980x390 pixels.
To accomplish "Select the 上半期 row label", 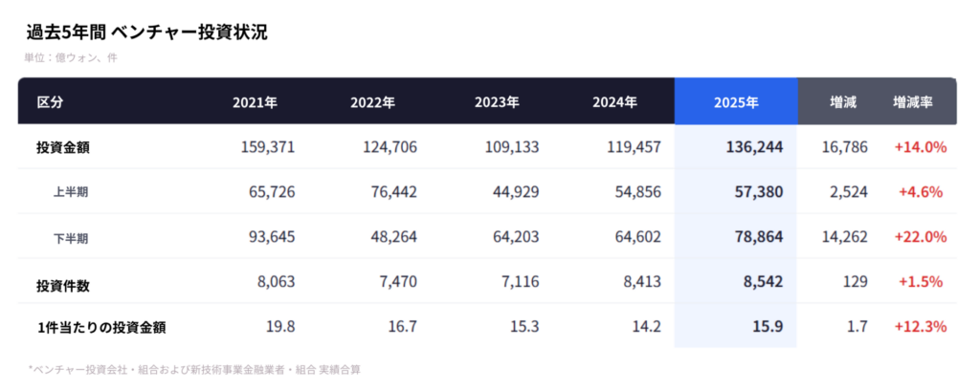I will click(x=72, y=192).
